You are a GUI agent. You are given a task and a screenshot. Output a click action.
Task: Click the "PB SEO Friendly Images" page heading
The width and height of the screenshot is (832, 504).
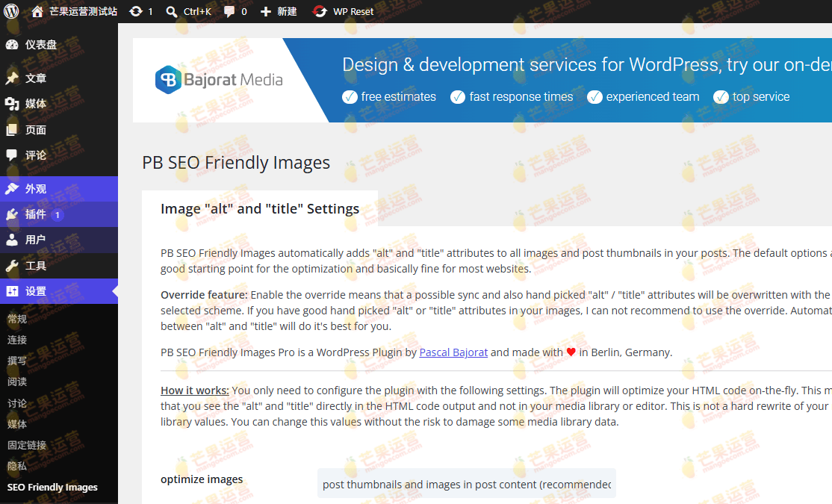(x=236, y=162)
